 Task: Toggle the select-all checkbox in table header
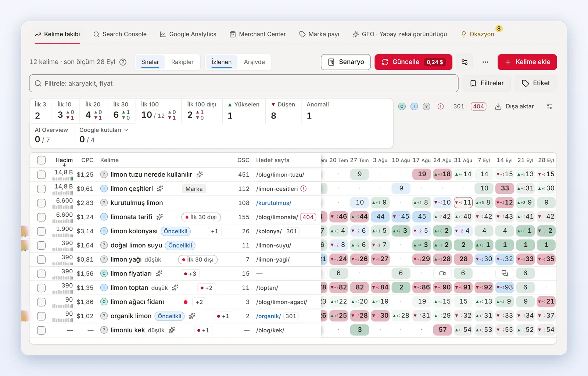[x=41, y=160]
